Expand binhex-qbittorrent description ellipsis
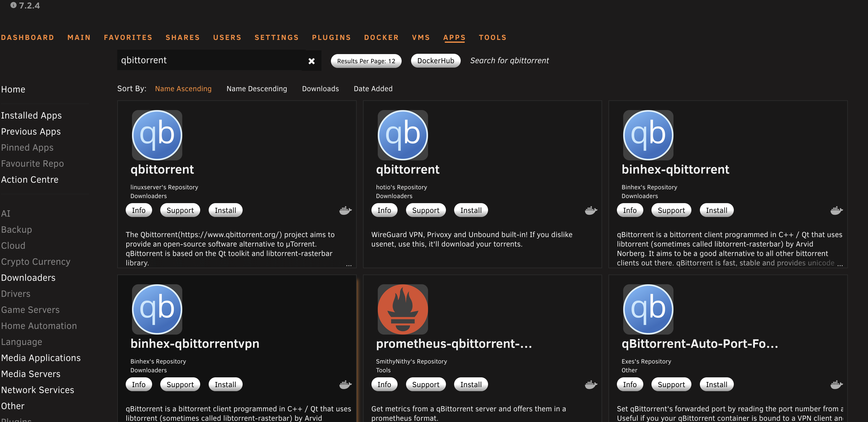This screenshot has width=868, height=422. coord(840,265)
